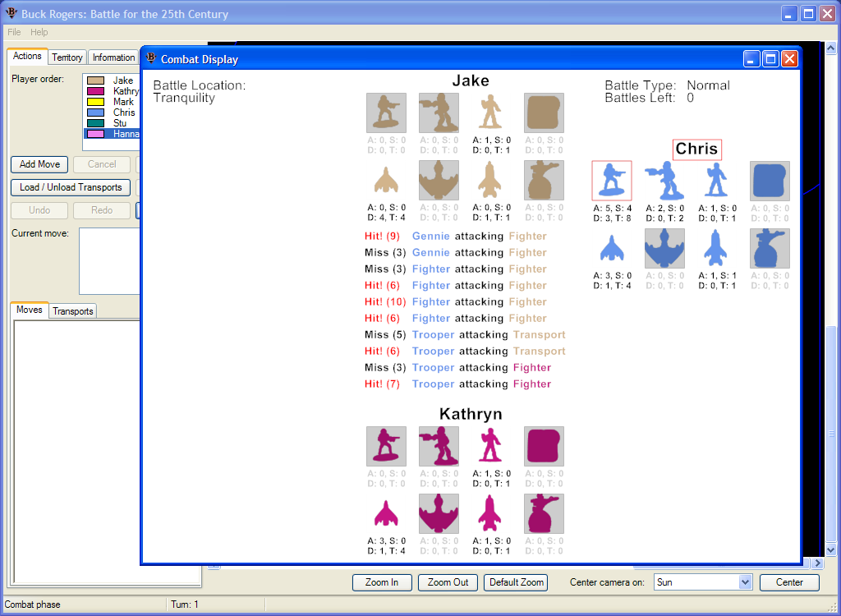Click the map's vertical scrollbar up arrow
The image size is (841, 616).
tap(831, 48)
